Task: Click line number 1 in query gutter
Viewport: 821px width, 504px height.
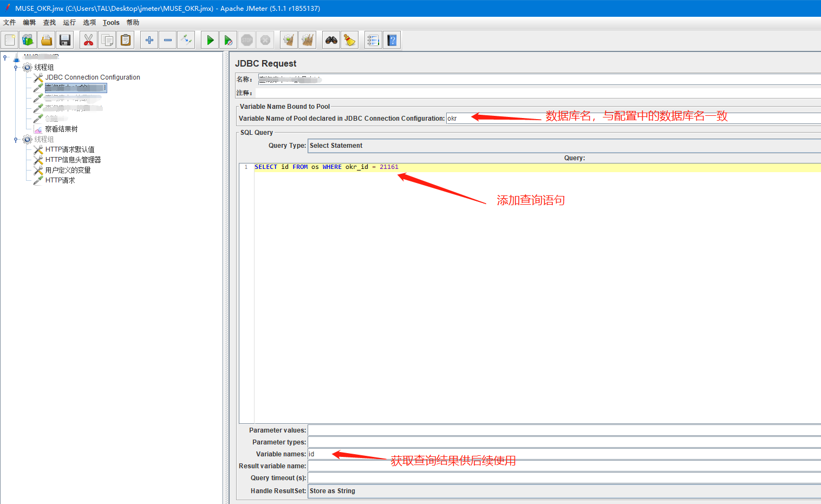Action: [246, 167]
